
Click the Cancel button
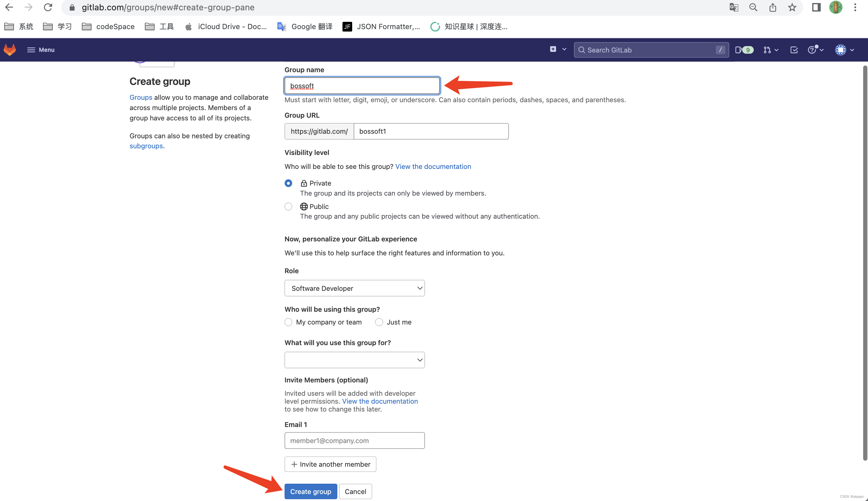coord(355,492)
